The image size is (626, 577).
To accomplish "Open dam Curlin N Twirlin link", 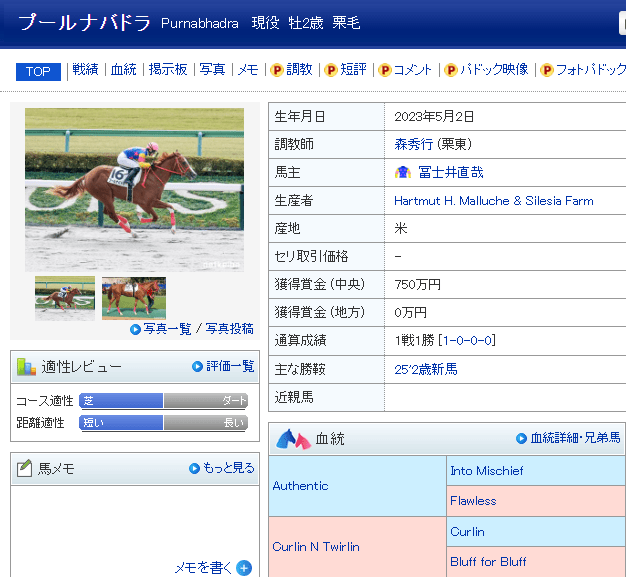I will (316, 547).
